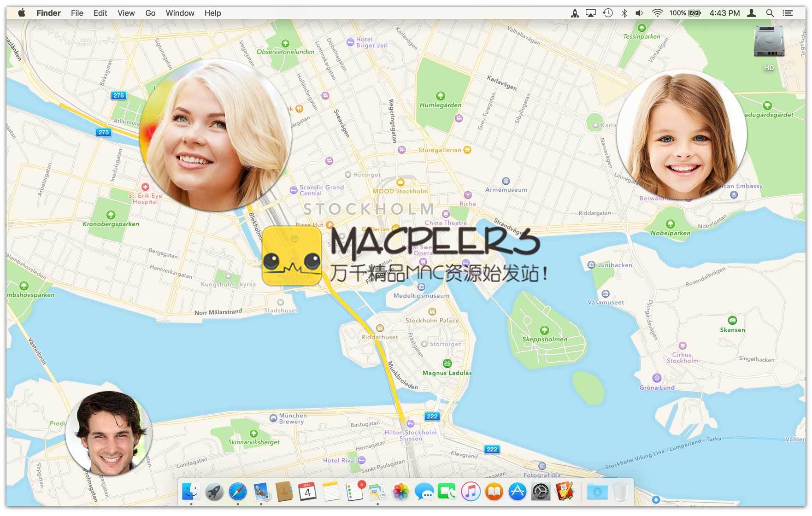The height and width of the screenshot is (516, 812).
Task: Open volume speaker icon in menu bar
Action: tap(639, 13)
